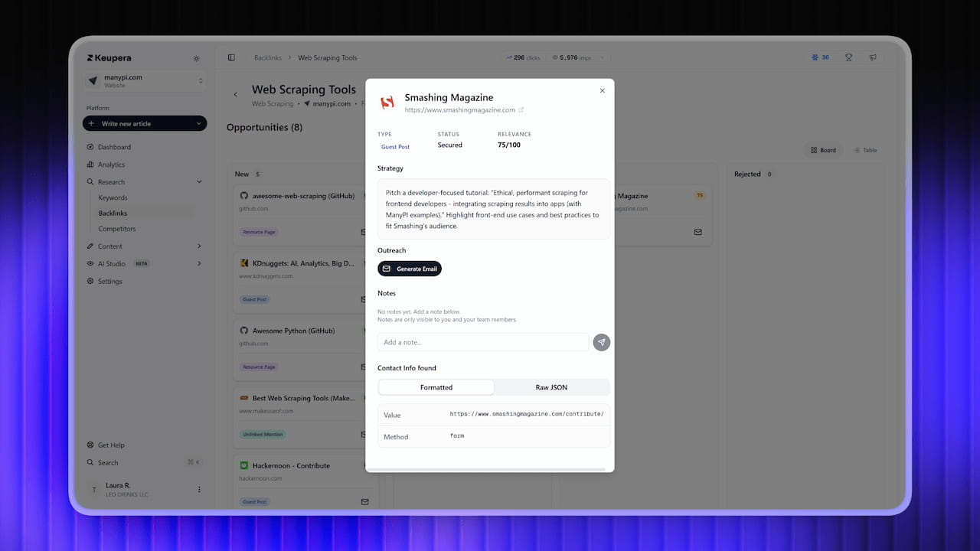Open Search in the sidebar footer
Image resolution: width=980 pixels, height=551 pixels.
tap(108, 463)
